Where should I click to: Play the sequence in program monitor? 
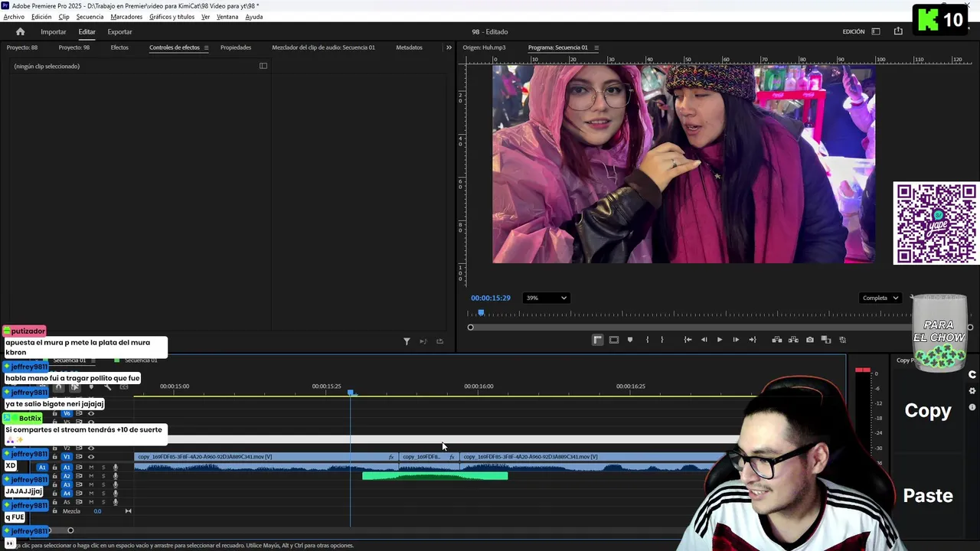720,340
